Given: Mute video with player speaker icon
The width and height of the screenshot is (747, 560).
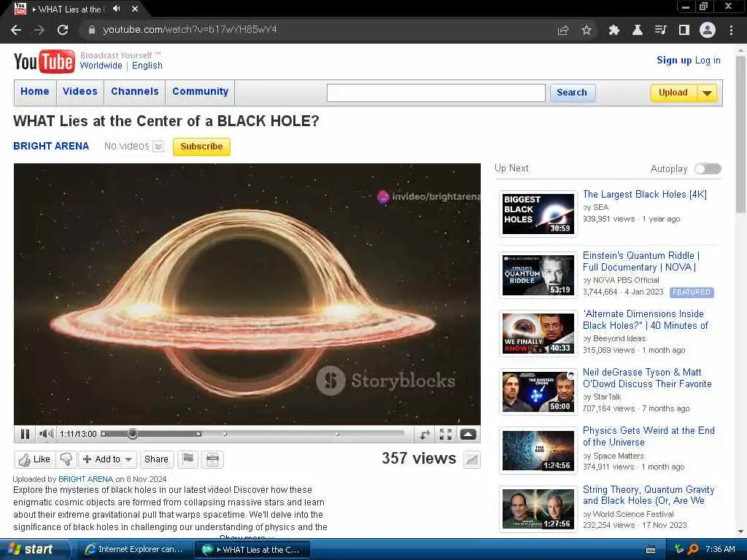Looking at the screenshot, I should coord(46,434).
